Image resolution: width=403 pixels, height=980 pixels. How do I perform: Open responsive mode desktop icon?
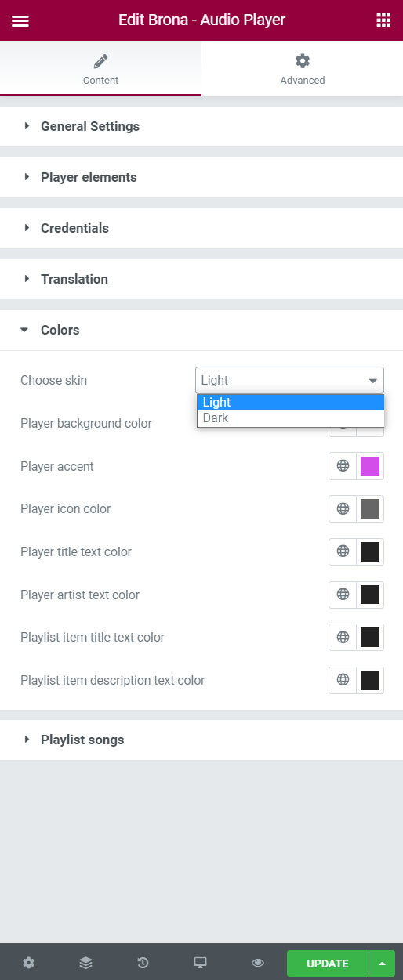[x=200, y=963]
